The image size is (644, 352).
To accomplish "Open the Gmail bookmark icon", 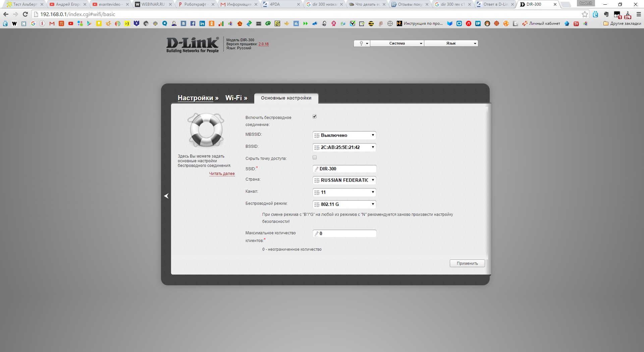I will pos(52,23).
